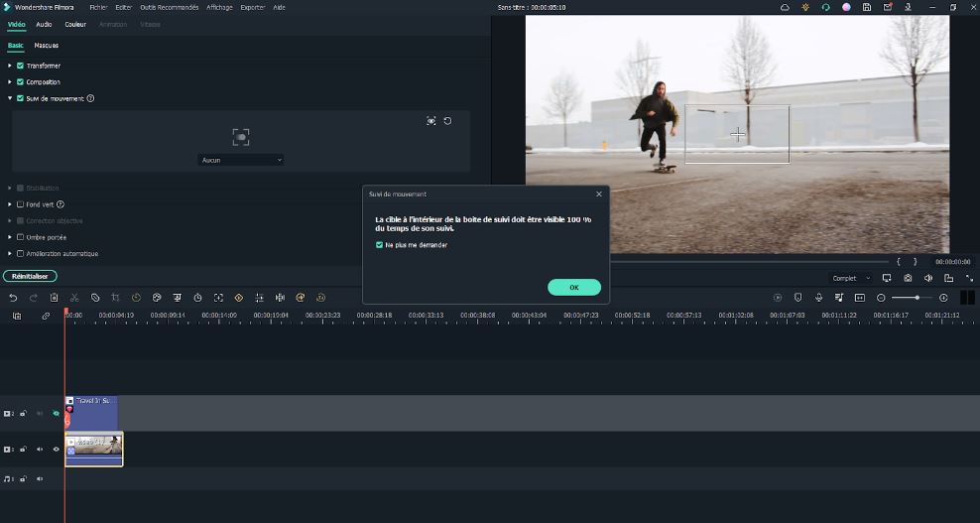980x523 pixels.
Task: Select the skateboard video clip on track 1
Action: tap(94, 449)
